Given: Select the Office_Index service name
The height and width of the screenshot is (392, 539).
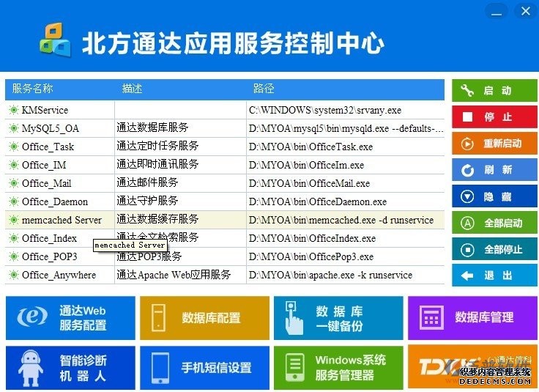Looking at the screenshot, I should click(x=49, y=238).
